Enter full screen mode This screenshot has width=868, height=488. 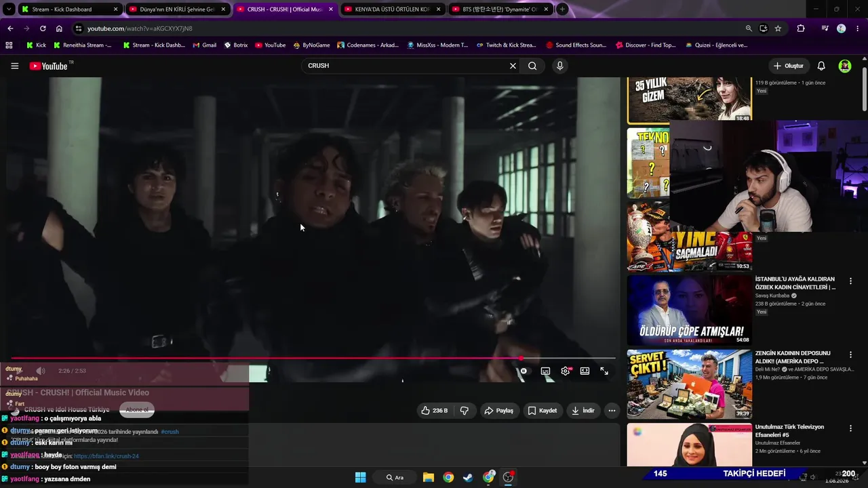pyautogui.click(x=604, y=371)
